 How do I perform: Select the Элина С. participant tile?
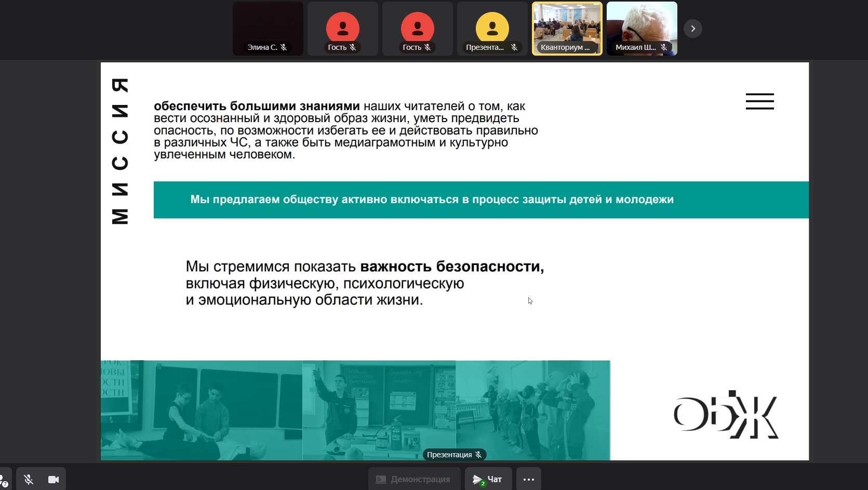[x=268, y=26]
